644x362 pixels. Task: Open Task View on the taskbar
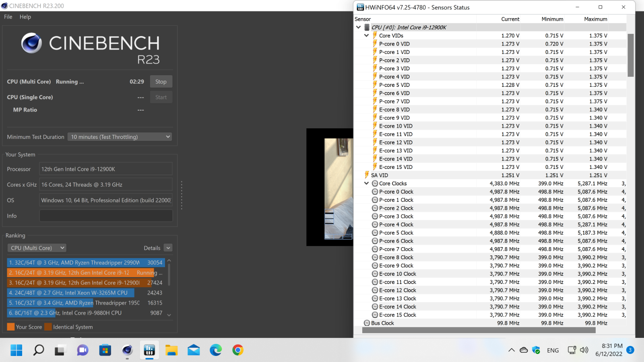click(x=60, y=350)
